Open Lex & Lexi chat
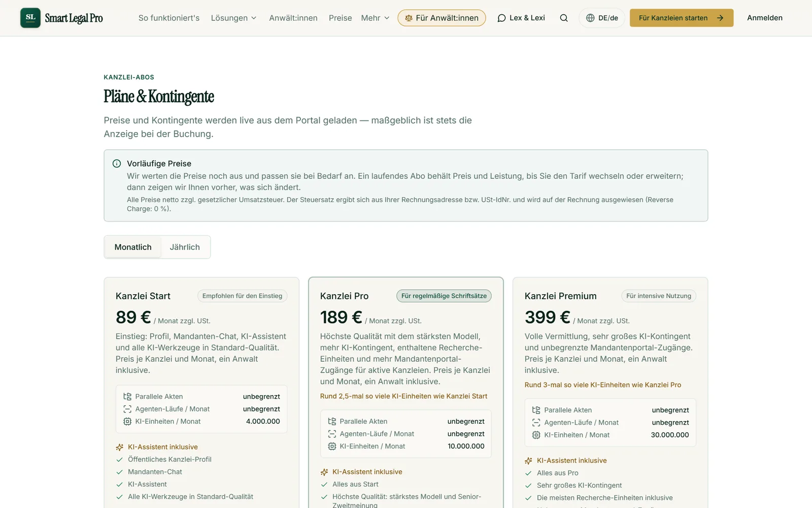 click(521, 18)
